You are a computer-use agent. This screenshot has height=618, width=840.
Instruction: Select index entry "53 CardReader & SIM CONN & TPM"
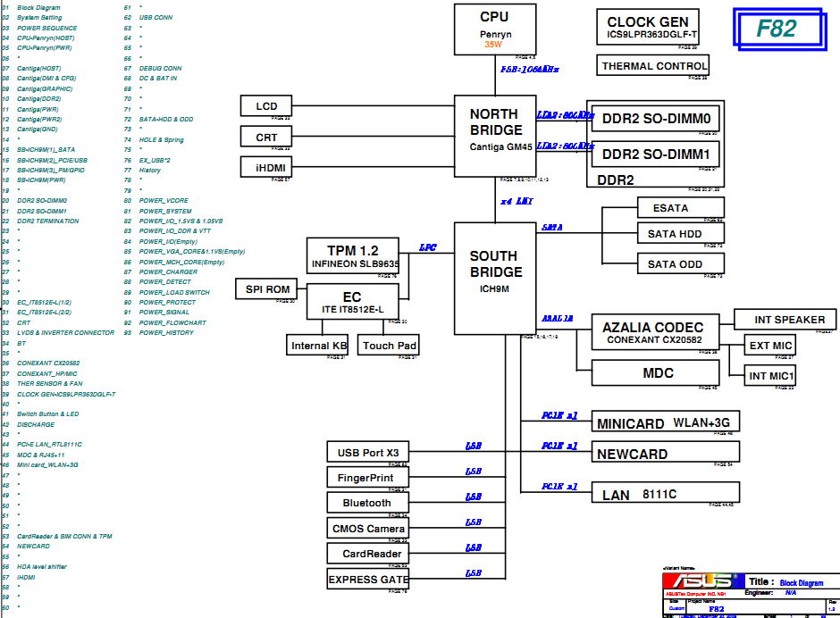[57, 536]
